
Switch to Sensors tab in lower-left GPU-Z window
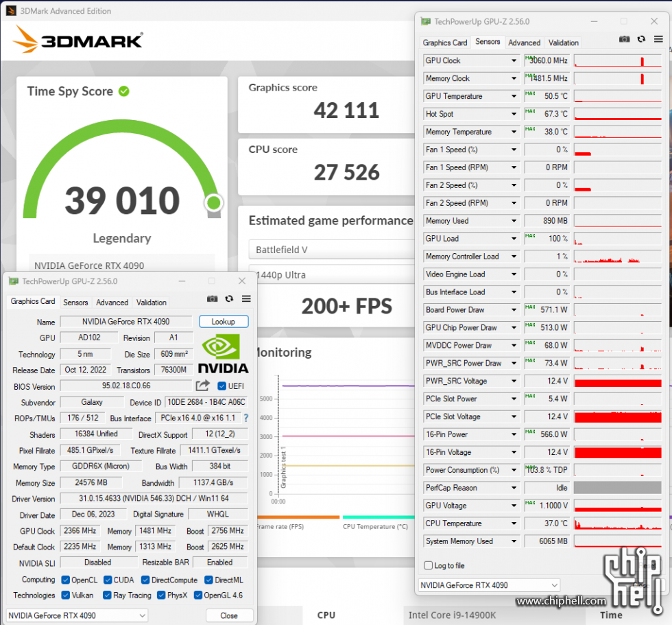75,303
